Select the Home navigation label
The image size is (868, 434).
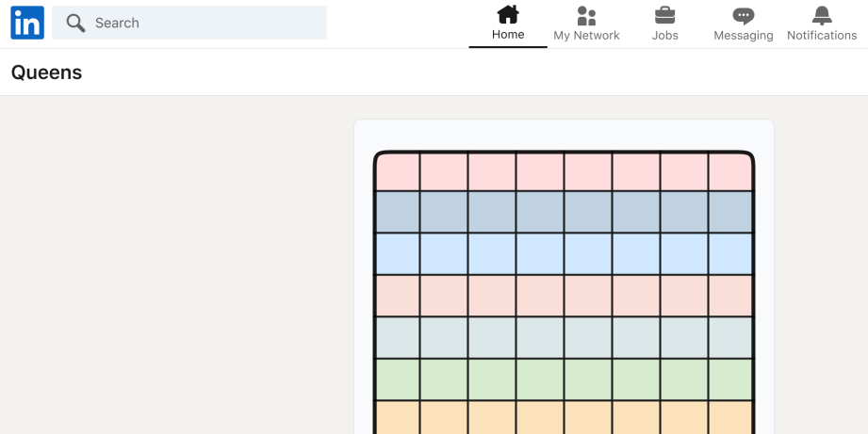[508, 35]
